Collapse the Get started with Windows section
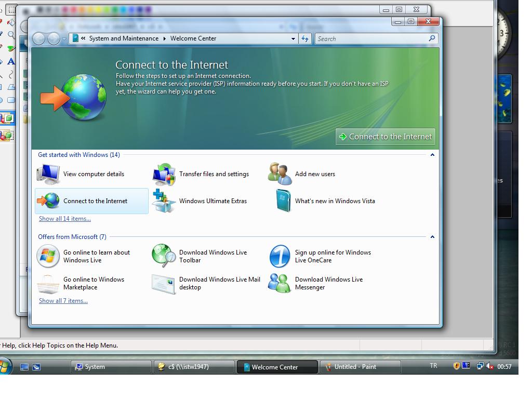Screen dimensions: 532x399 click(432, 154)
